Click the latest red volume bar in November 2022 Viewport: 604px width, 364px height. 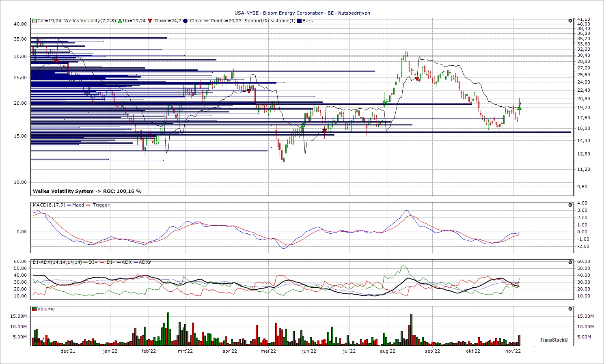coord(519,340)
